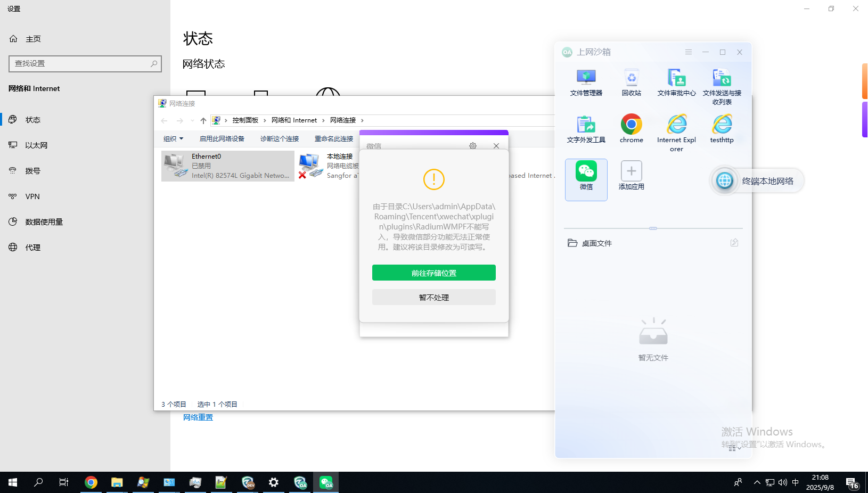This screenshot has width=868, height=493.
Task: Launch 文件审批中心 from the sandbox
Action: (676, 78)
